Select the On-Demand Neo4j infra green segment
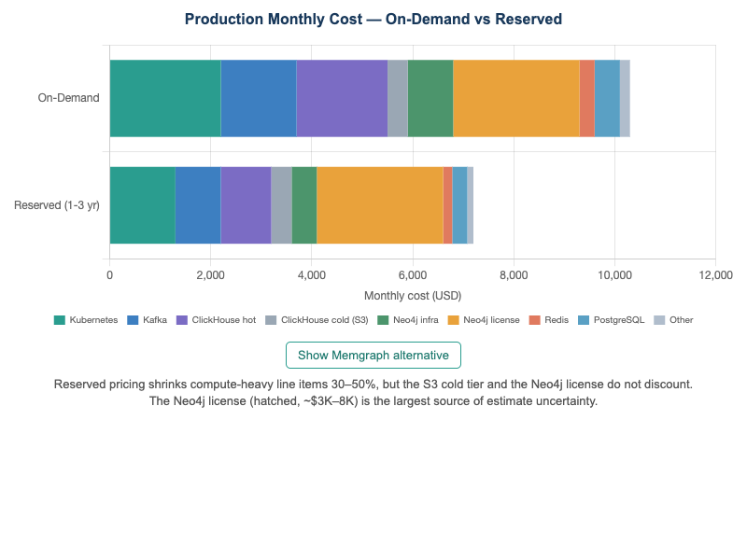This screenshot has height=560, width=747. click(x=430, y=99)
